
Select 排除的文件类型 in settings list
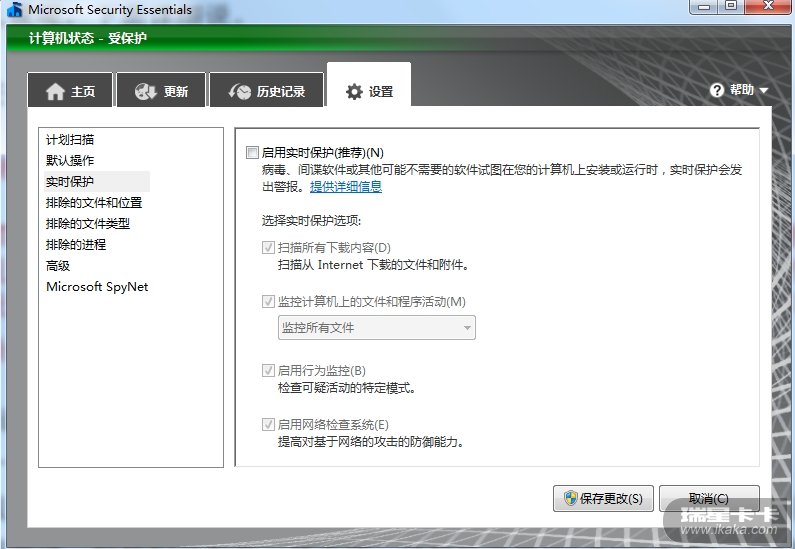88,224
